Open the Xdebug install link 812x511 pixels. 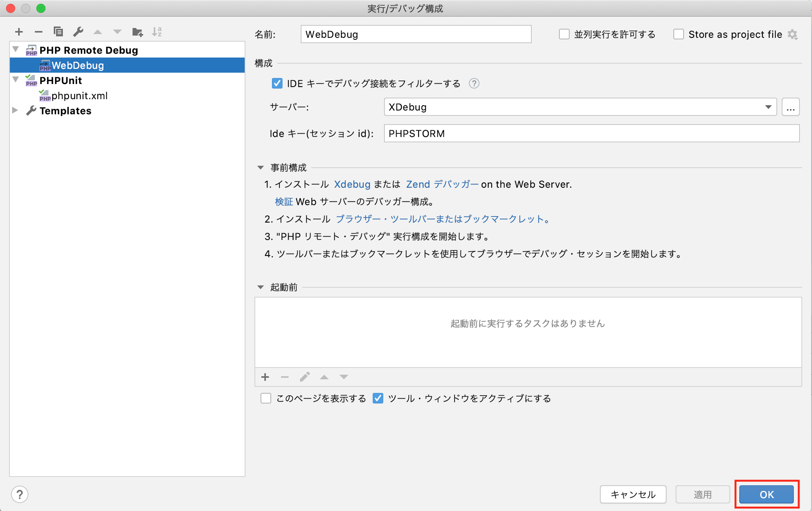click(x=352, y=184)
